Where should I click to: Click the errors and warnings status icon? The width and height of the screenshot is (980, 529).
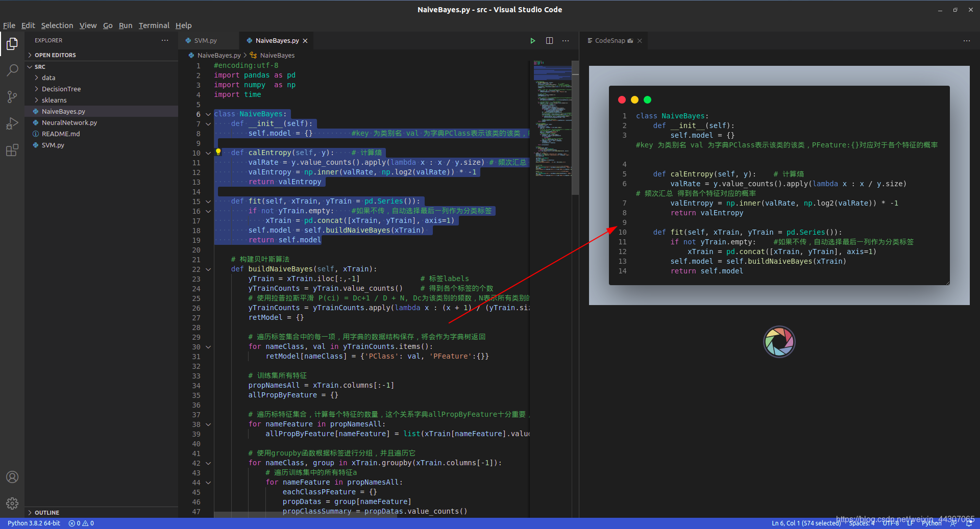[81, 523]
